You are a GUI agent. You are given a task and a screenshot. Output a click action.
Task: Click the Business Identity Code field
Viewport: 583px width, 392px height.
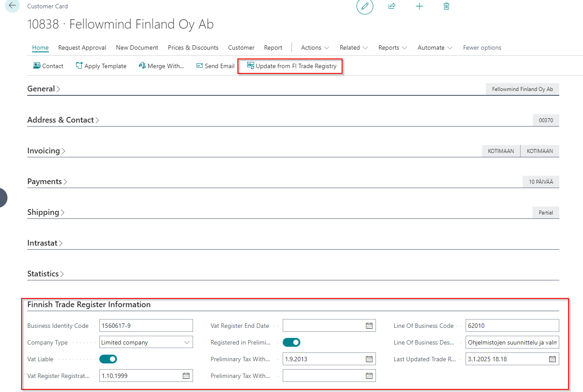point(146,326)
